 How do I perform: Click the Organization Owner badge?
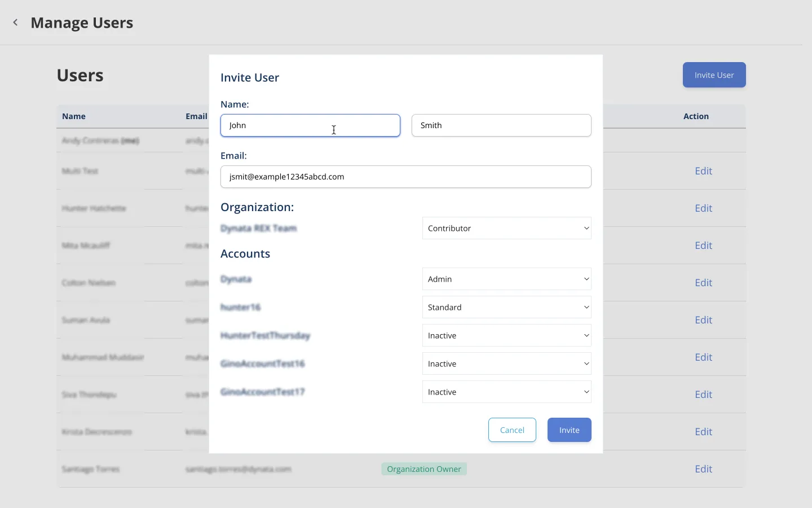click(424, 469)
